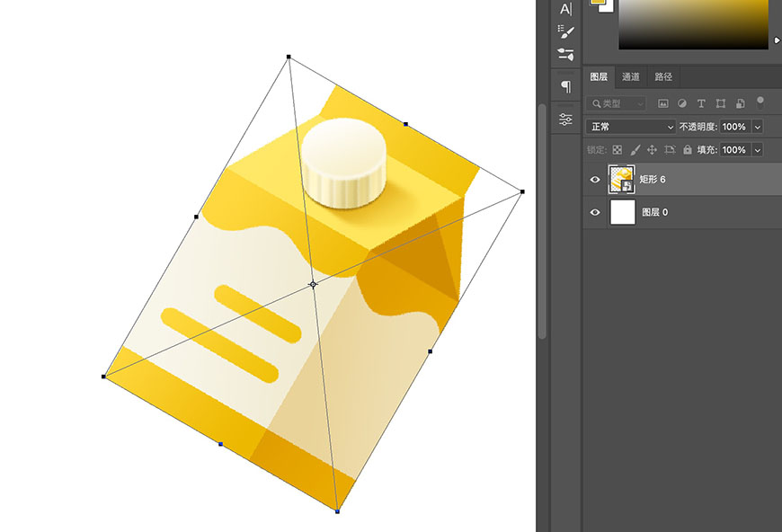Open the 正常 blend mode dropdown

point(631,127)
